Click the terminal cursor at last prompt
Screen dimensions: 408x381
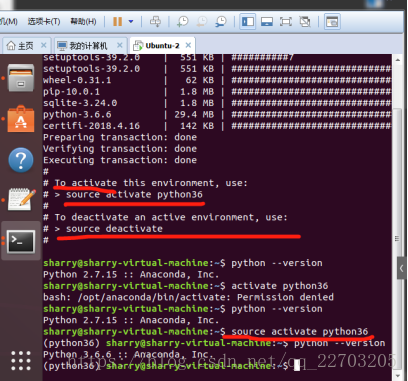pos(297,366)
